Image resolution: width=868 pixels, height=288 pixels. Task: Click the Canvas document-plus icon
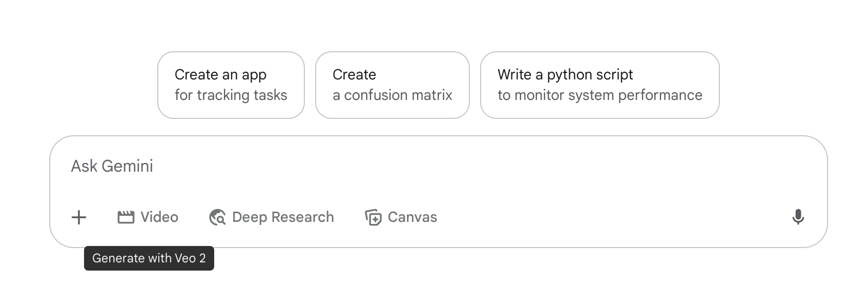point(373,217)
